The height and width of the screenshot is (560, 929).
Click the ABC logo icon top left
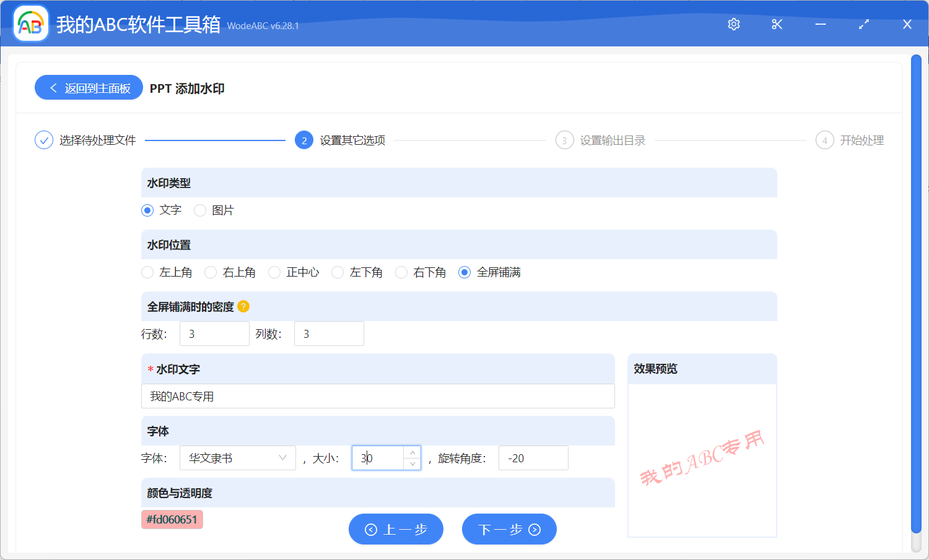tap(30, 24)
